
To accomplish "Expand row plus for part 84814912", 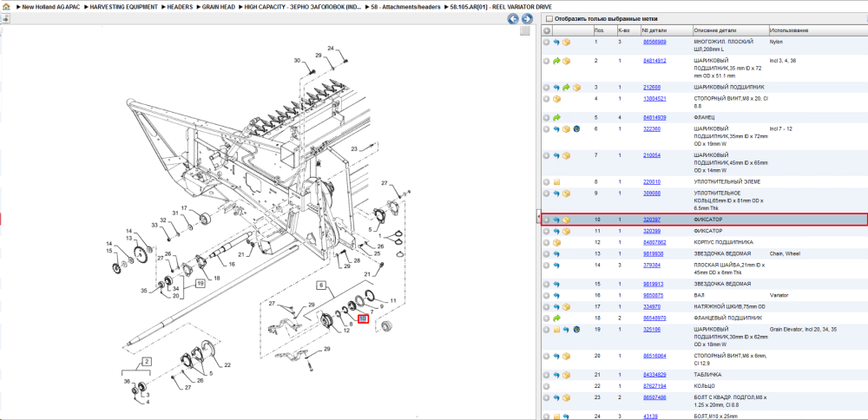I will pos(546,61).
